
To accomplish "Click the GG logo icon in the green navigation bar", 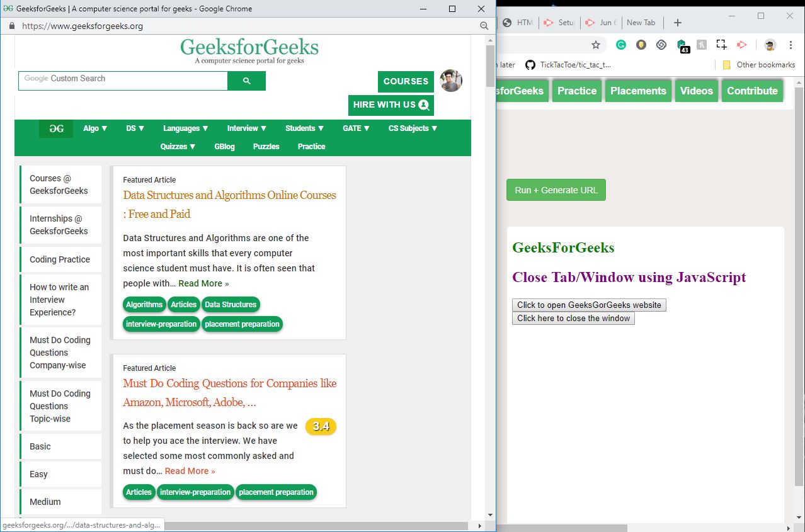I will [56, 128].
